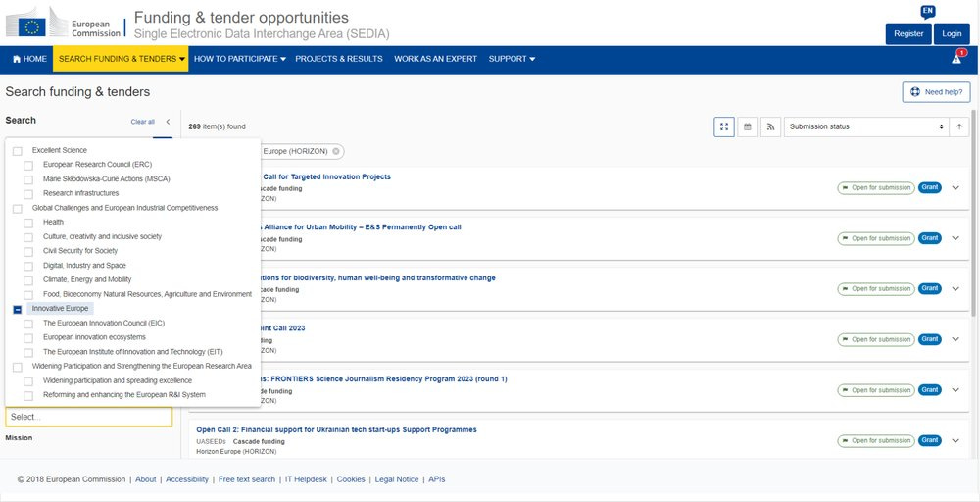This screenshot has width=980, height=502.
Task: Open the notifications warning bell icon
Action: point(957,58)
